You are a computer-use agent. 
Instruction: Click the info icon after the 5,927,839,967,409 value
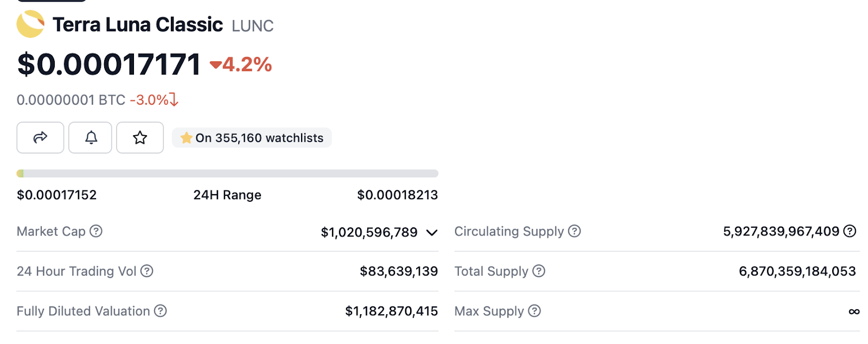tap(850, 231)
